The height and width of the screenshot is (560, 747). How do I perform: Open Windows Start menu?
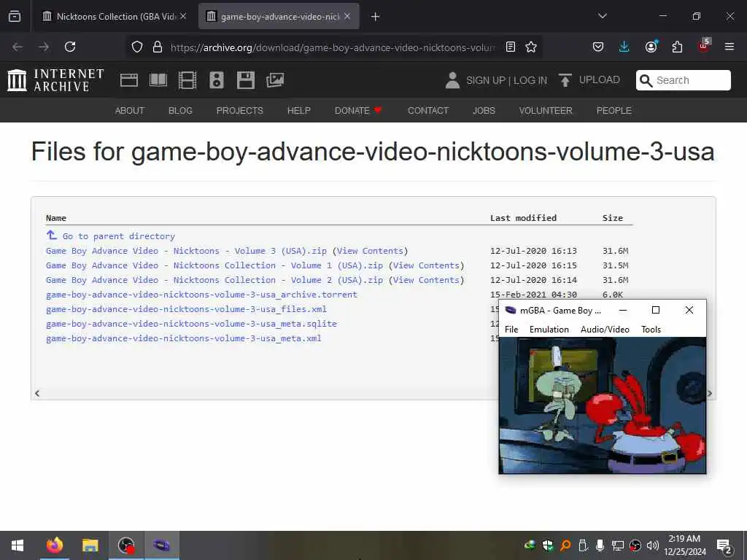(x=18, y=545)
